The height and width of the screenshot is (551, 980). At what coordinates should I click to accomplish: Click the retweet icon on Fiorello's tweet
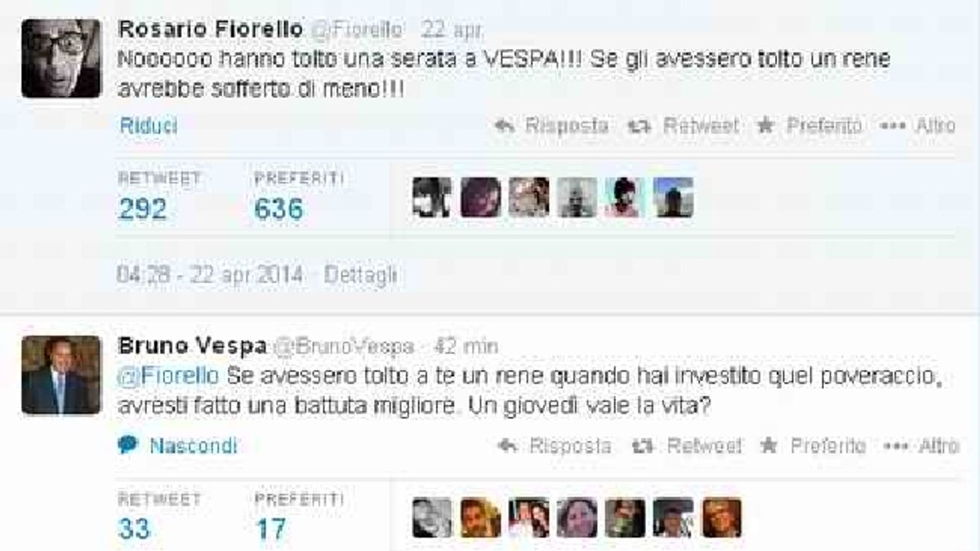tap(639, 127)
